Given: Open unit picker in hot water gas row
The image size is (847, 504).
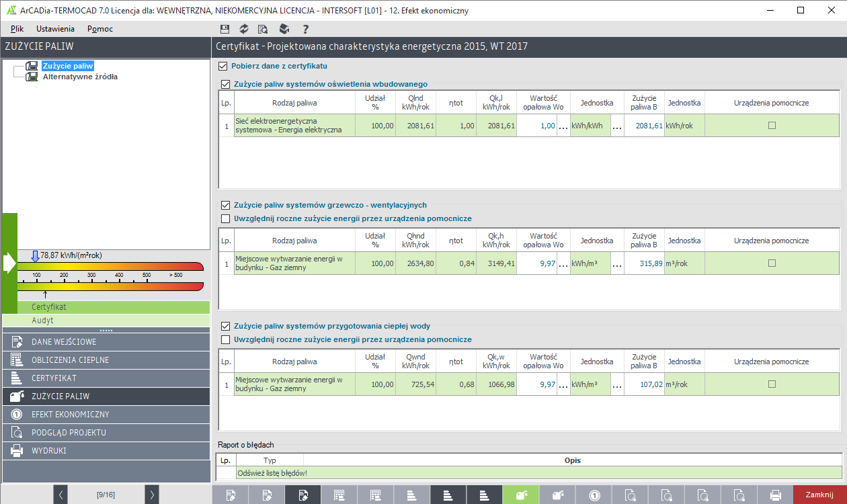Looking at the screenshot, I should pos(617,384).
